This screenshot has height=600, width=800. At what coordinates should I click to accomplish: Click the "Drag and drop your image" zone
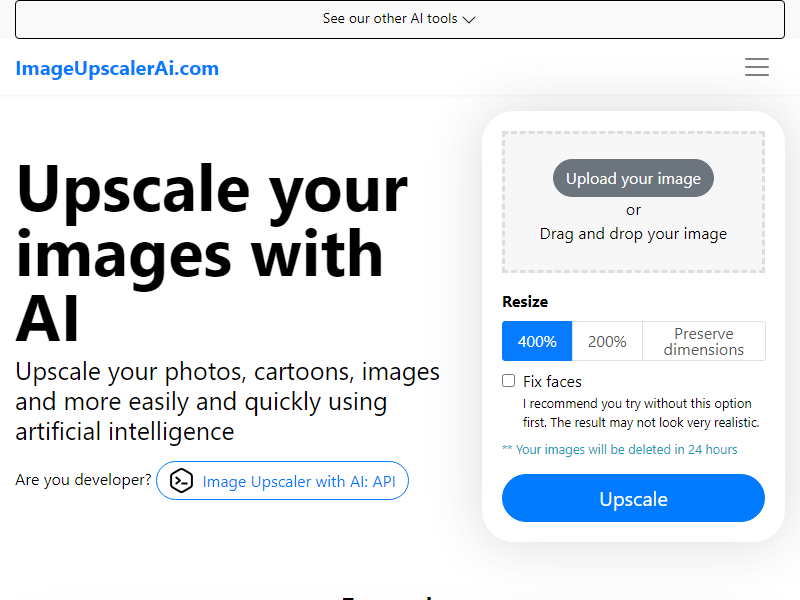tap(633, 234)
